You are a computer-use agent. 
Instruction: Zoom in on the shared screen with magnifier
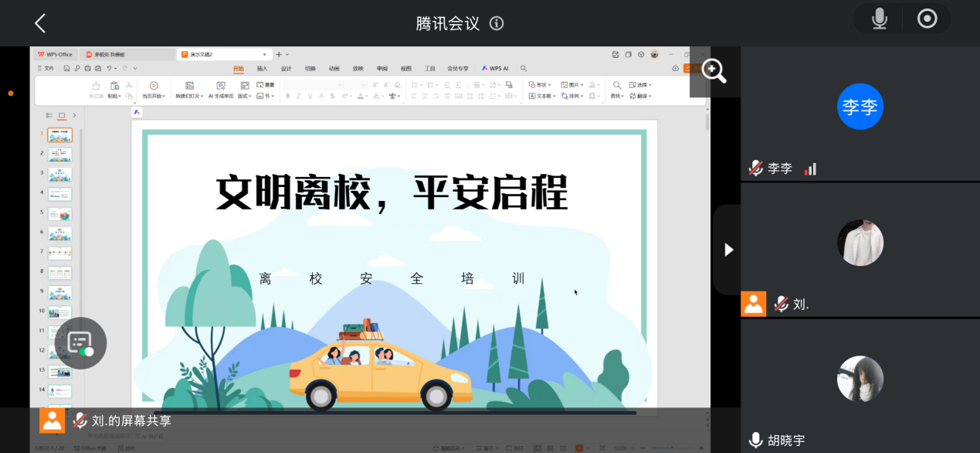[714, 70]
